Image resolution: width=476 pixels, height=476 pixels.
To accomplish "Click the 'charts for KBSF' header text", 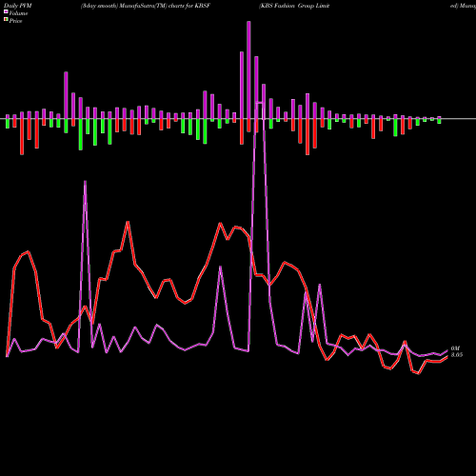I will (189, 6).
